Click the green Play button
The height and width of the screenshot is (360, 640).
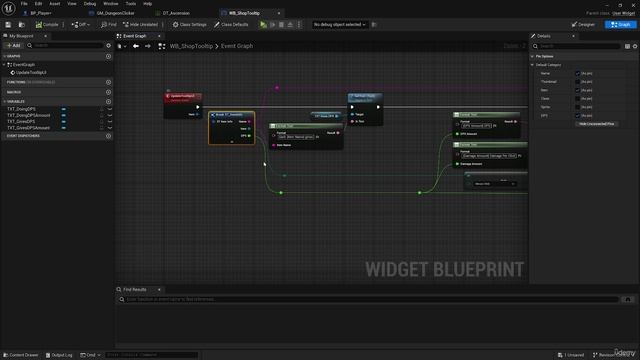(x=263, y=25)
